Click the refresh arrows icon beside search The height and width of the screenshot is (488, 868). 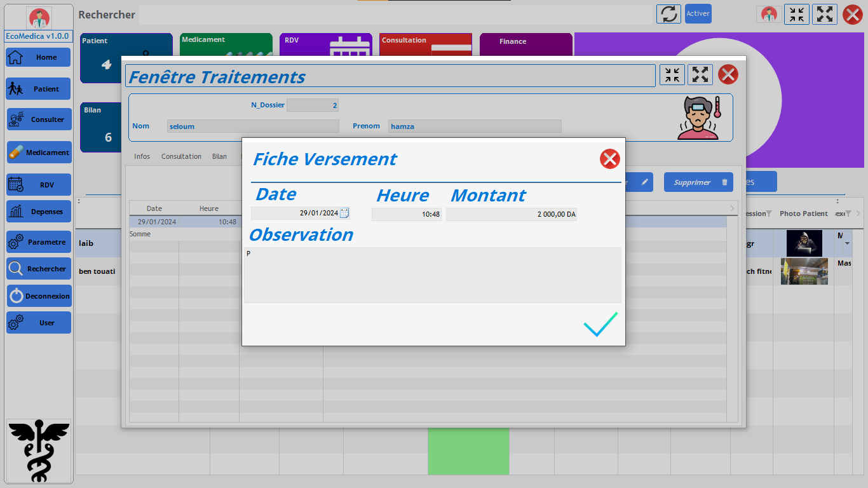tap(668, 14)
